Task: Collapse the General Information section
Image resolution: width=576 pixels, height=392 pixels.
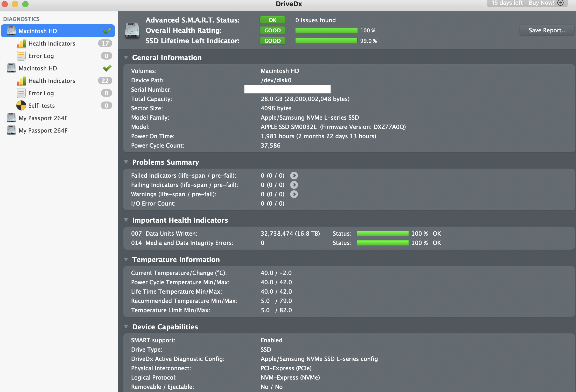Action: point(126,57)
